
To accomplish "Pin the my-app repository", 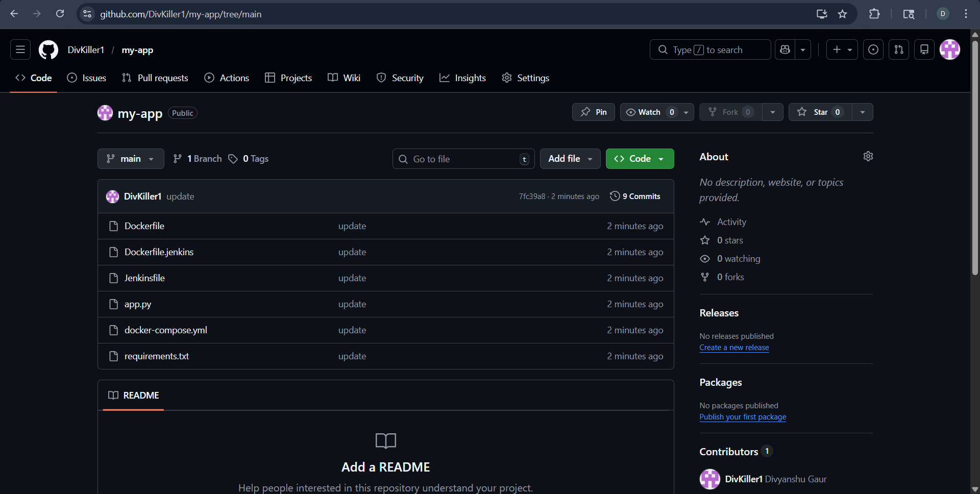I will coord(594,112).
